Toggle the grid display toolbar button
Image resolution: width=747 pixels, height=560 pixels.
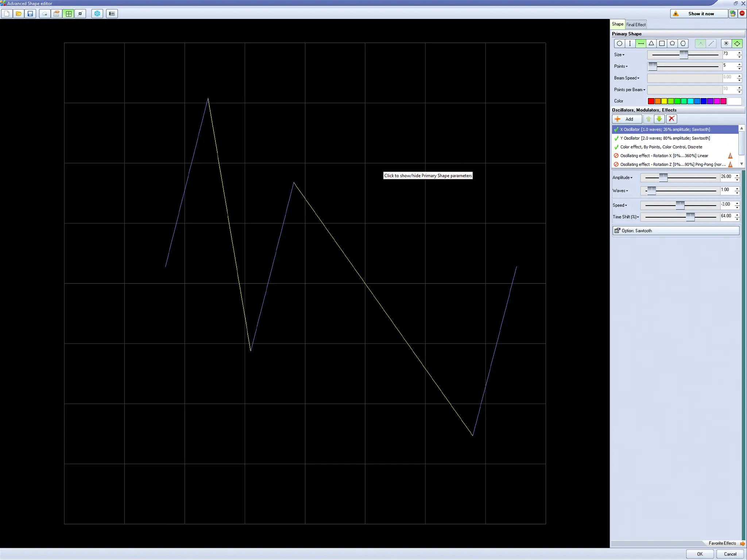point(69,13)
